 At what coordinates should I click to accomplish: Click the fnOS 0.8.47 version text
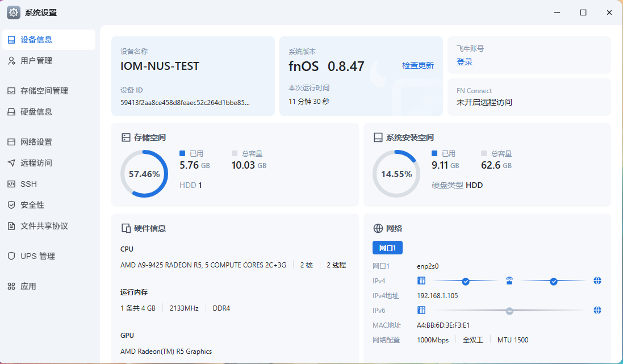(326, 66)
